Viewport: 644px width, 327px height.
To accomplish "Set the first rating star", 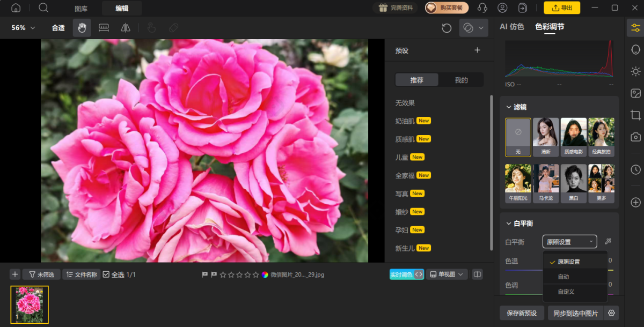I will tap(223, 274).
